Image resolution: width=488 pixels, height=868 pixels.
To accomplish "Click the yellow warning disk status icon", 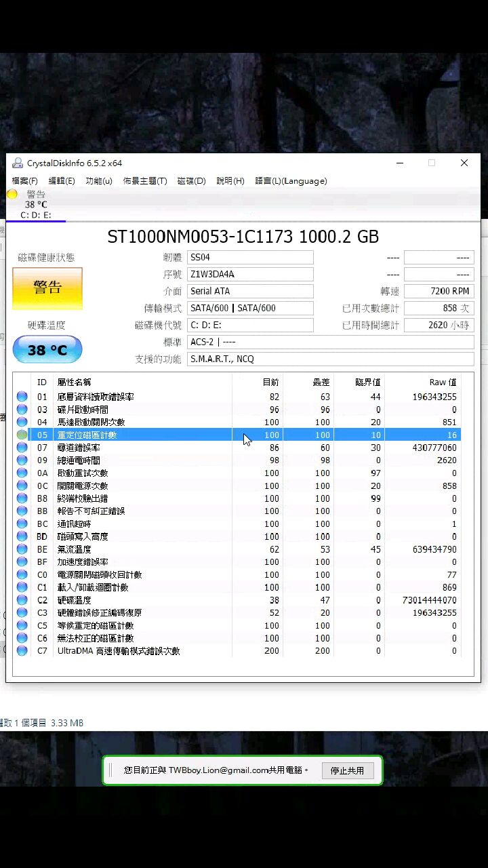I will pyautogui.click(x=12, y=195).
